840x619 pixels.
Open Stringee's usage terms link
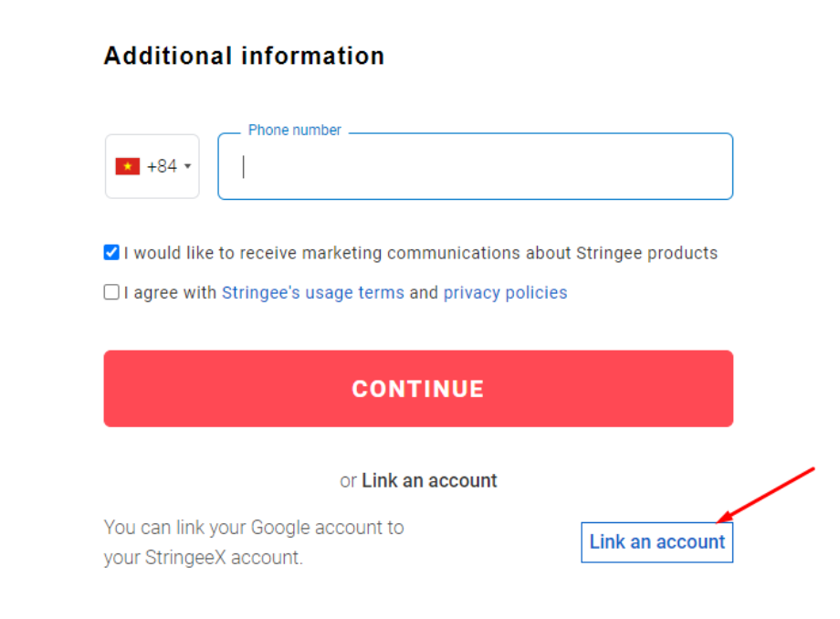(x=312, y=293)
